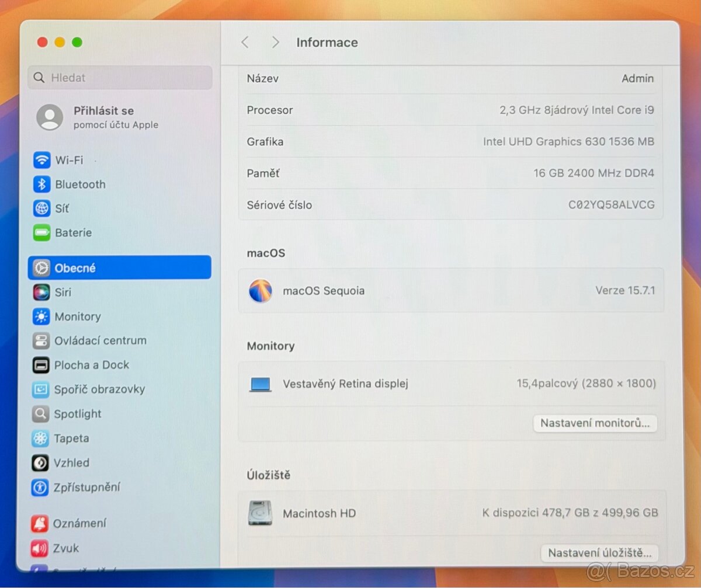Open Oznámení notification settings
The image size is (701, 588).
coord(82,524)
